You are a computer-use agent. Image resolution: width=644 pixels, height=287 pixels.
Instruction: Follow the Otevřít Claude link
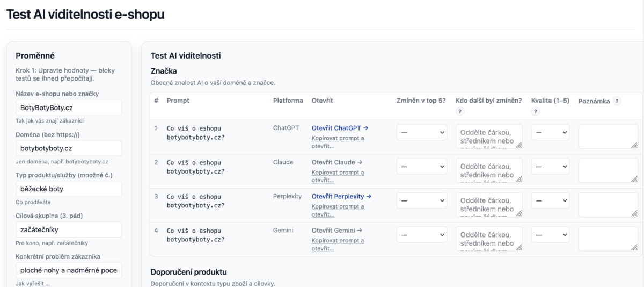[x=337, y=162]
